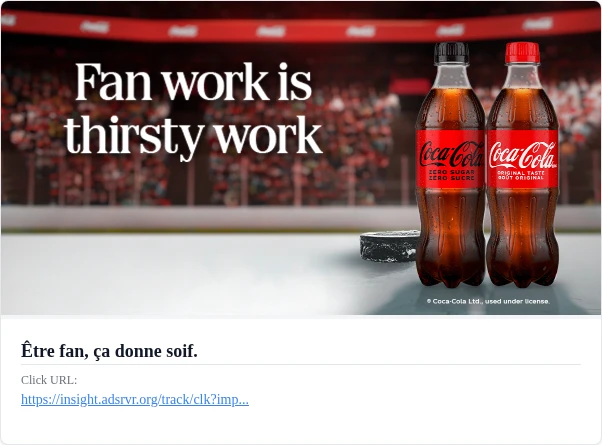
Task: Open the insight.adsrvr.org tracking link
Action: point(135,399)
